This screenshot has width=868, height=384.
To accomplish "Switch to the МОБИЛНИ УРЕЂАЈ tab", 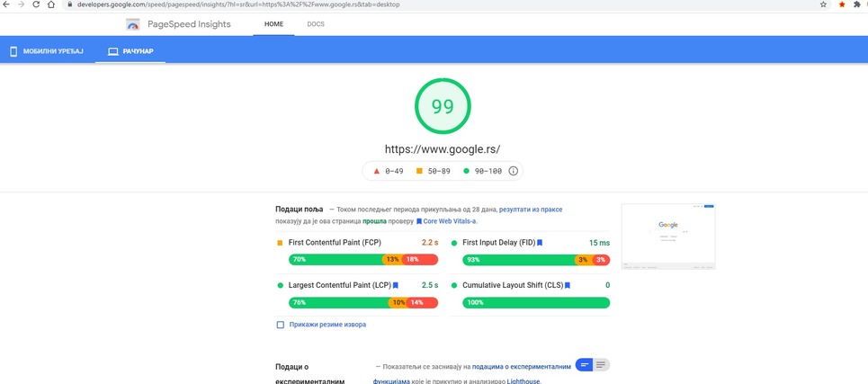I will click(x=46, y=51).
